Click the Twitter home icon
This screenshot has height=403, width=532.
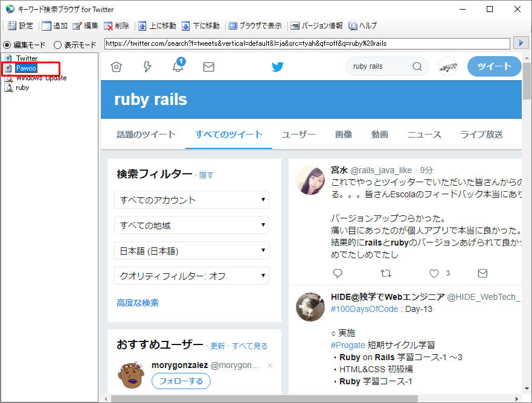point(116,67)
